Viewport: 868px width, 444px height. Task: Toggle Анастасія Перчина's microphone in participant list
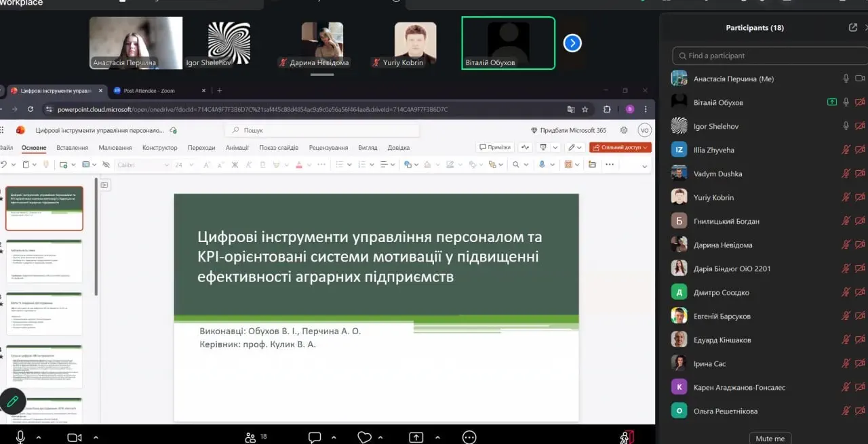846,79
